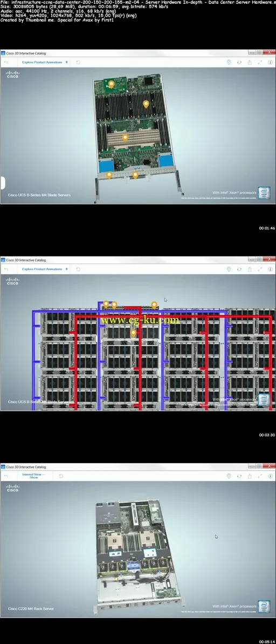Toggle hotspot pins icon in C220 M4 frame

(229, 476)
